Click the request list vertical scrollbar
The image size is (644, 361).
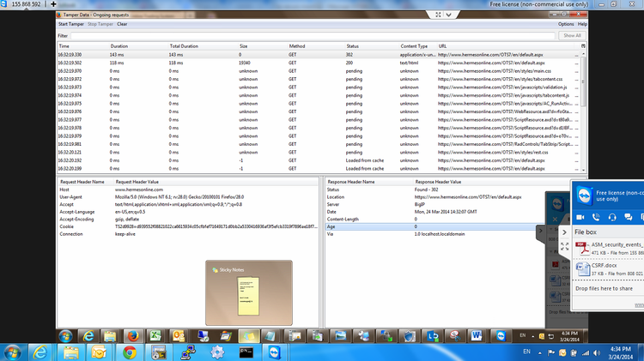(583, 82)
